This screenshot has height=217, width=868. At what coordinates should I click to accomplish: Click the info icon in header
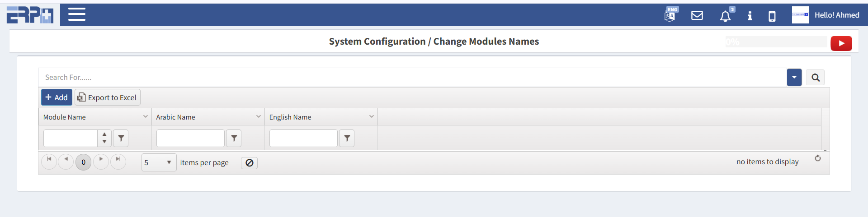(x=750, y=16)
